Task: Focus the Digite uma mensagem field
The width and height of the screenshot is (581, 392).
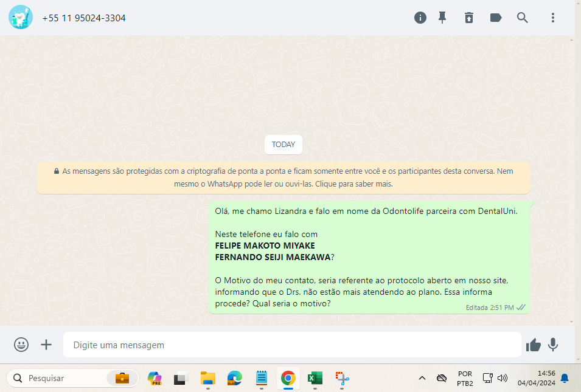Action: (292, 345)
